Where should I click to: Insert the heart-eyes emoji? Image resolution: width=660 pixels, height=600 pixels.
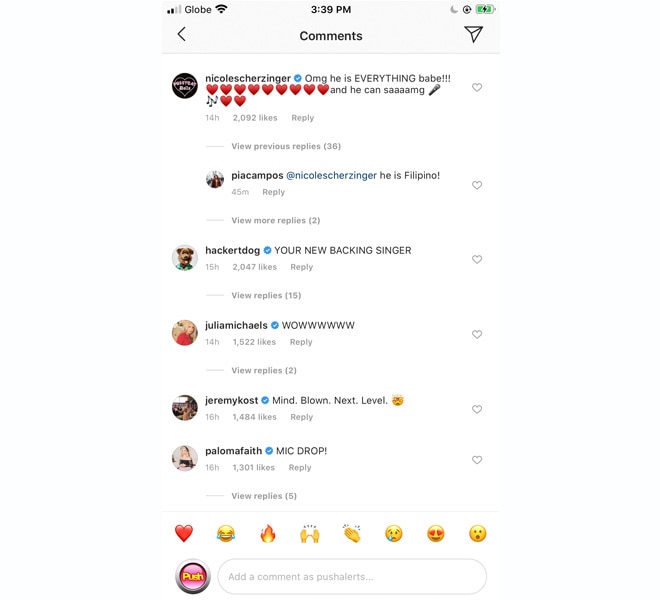click(436, 533)
